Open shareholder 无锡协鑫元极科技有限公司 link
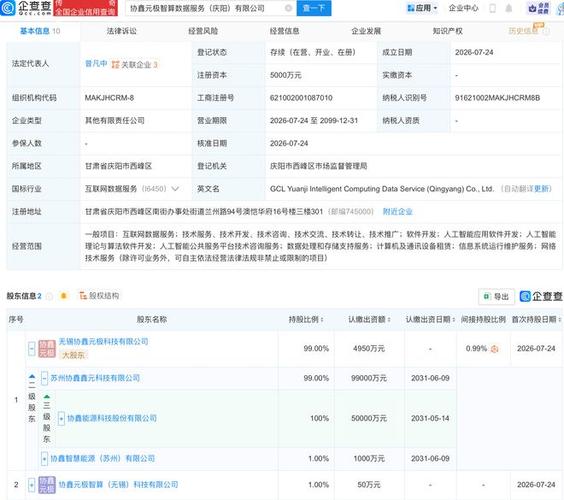 tap(104, 341)
